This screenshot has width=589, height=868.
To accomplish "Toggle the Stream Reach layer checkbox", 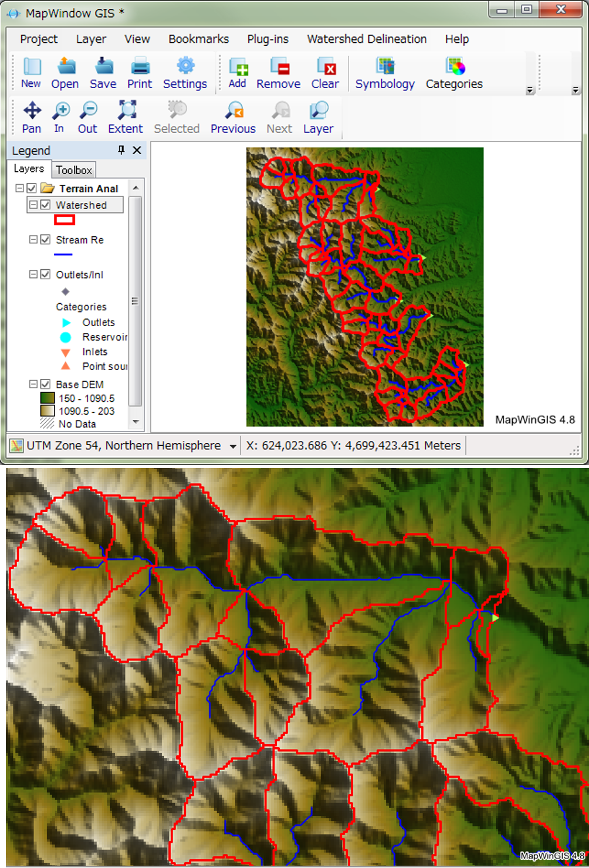I will 45,239.
